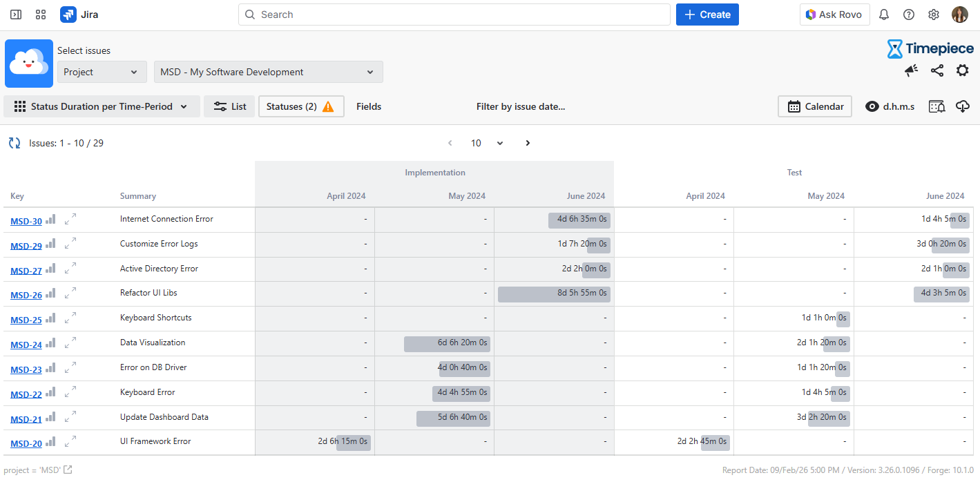980x482 pixels.
Task: Open the Jira help question mark icon
Action: 909,15
